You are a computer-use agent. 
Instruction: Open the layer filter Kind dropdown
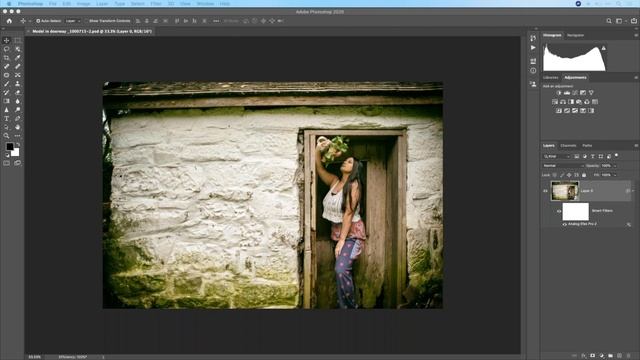tap(557, 156)
